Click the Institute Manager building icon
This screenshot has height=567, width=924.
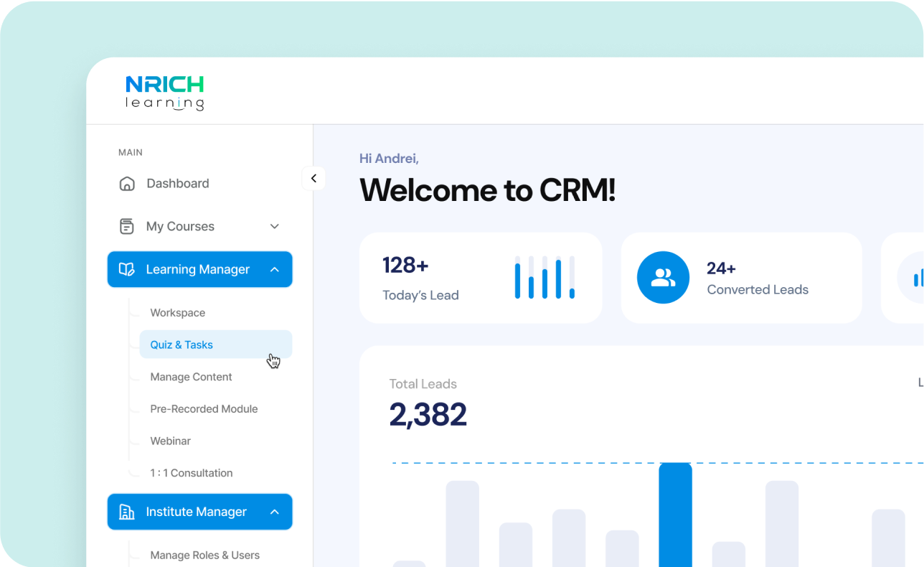(x=127, y=512)
